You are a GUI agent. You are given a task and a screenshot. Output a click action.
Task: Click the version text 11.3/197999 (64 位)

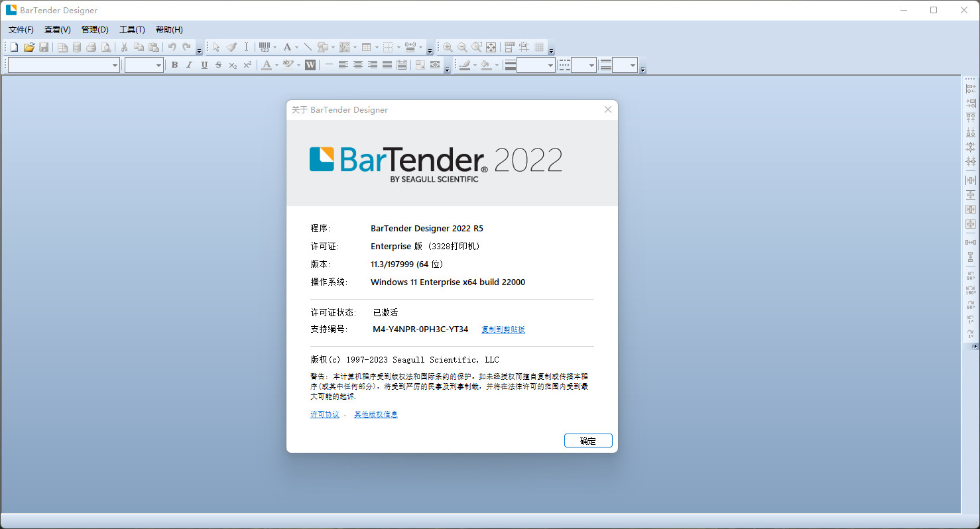coord(406,264)
